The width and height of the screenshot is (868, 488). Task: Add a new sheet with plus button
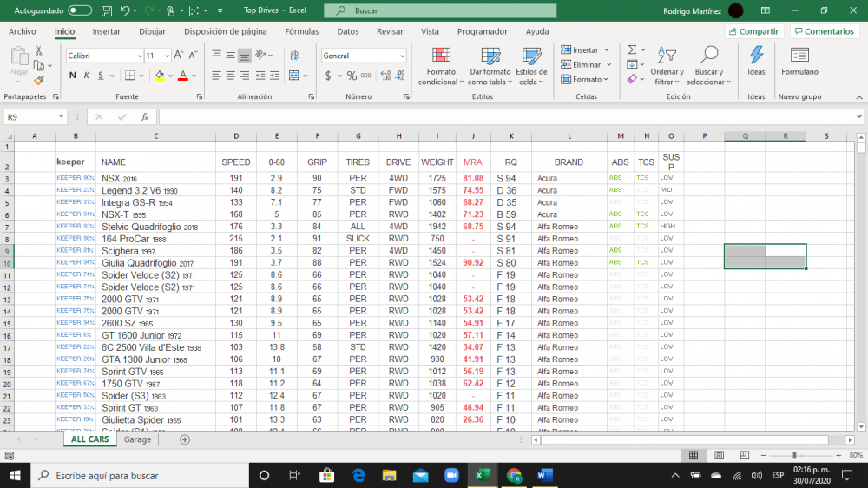(185, 440)
